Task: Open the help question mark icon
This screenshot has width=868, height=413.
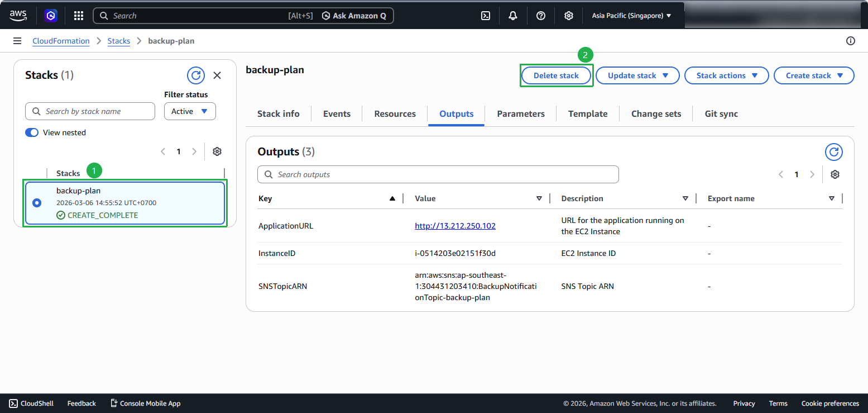Action: coord(541,16)
